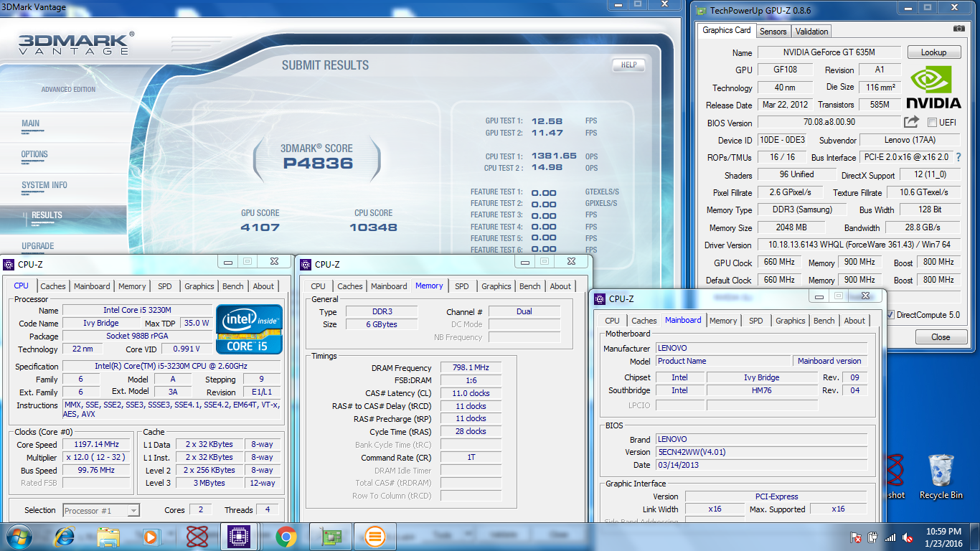
Task: Click the share icon beside BIOS Version
Action: click(911, 122)
